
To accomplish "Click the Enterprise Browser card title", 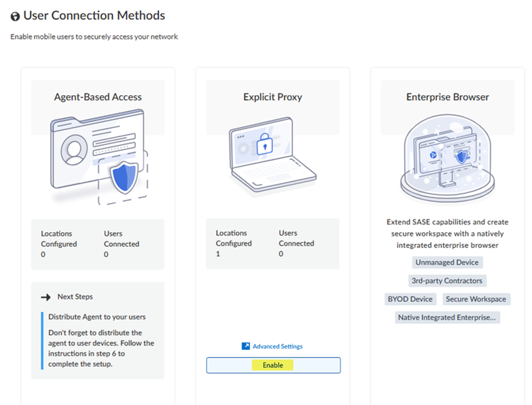I will (x=448, y=97).
